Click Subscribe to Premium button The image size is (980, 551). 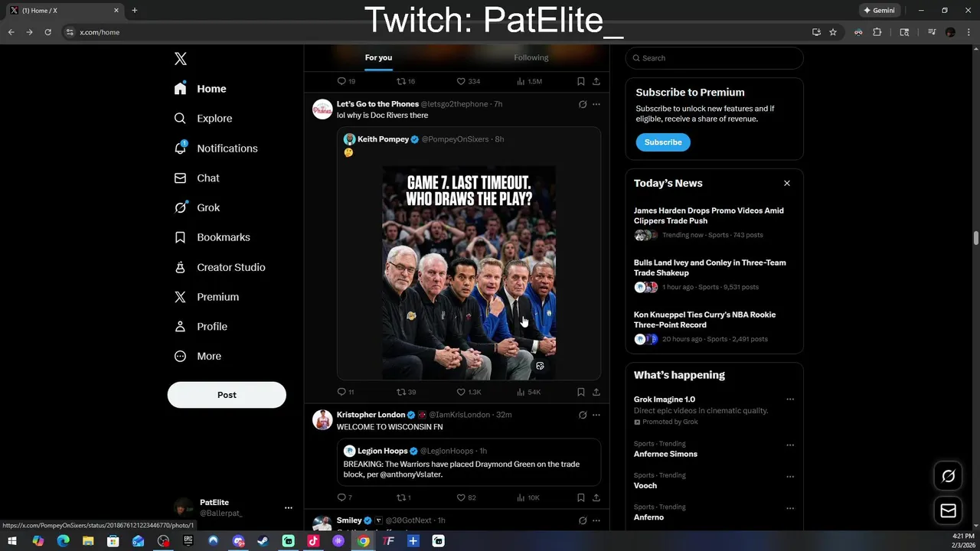pos(663,142)
